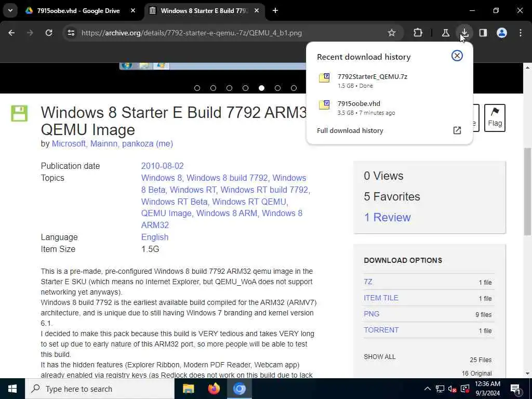Open a new tab with the plus button

275,10
